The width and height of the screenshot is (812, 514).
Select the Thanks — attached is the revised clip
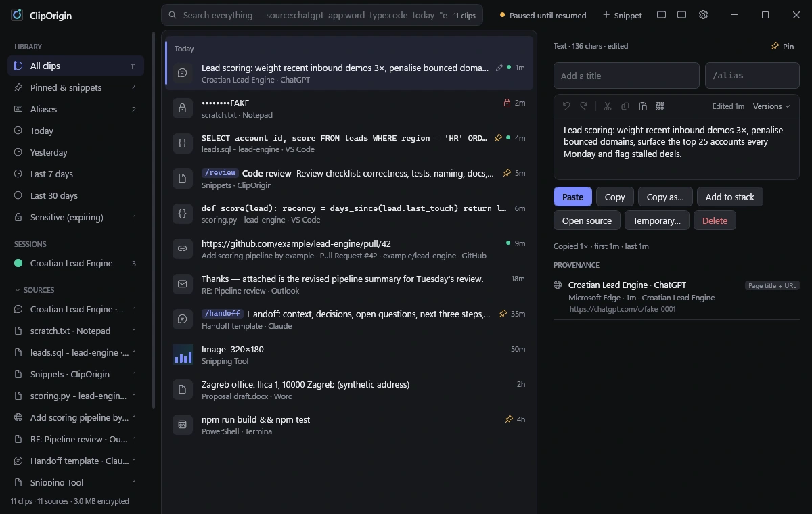click(x=349, y=284)
